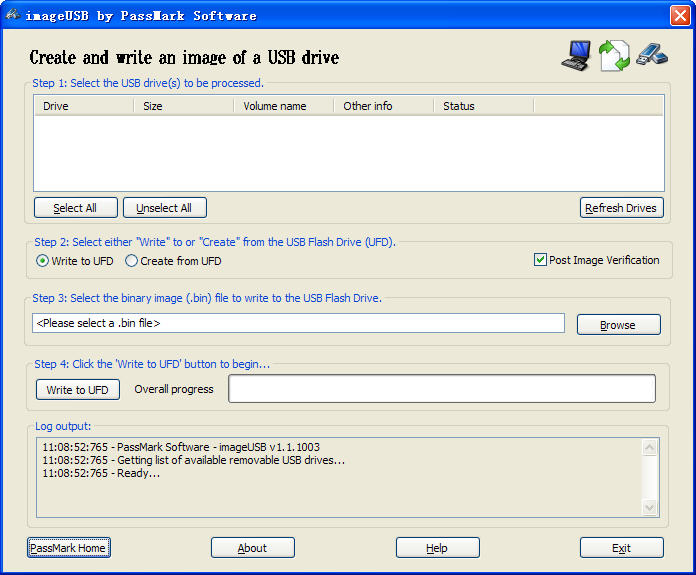Open the PassMark Home link button
This screenshot has width=696, height=575.
(68, 548)
